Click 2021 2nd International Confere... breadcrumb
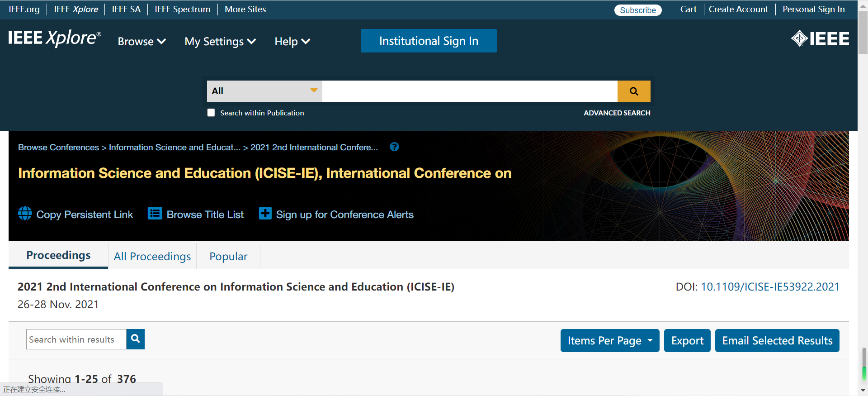The image size is (868, 396). (314, 147)
